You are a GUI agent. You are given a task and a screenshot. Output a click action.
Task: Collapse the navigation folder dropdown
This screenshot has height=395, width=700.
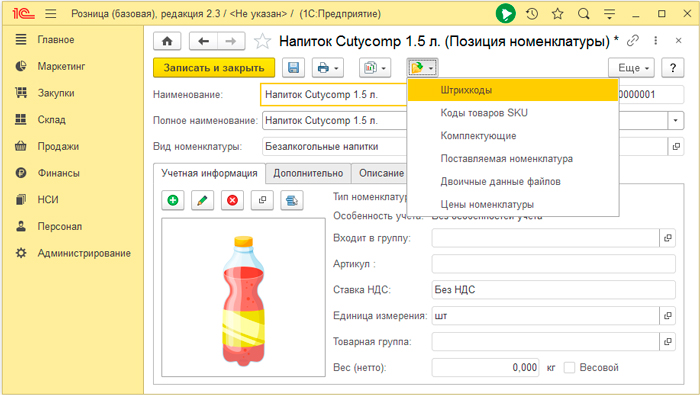pyautogui.click(x=422, y=68)
